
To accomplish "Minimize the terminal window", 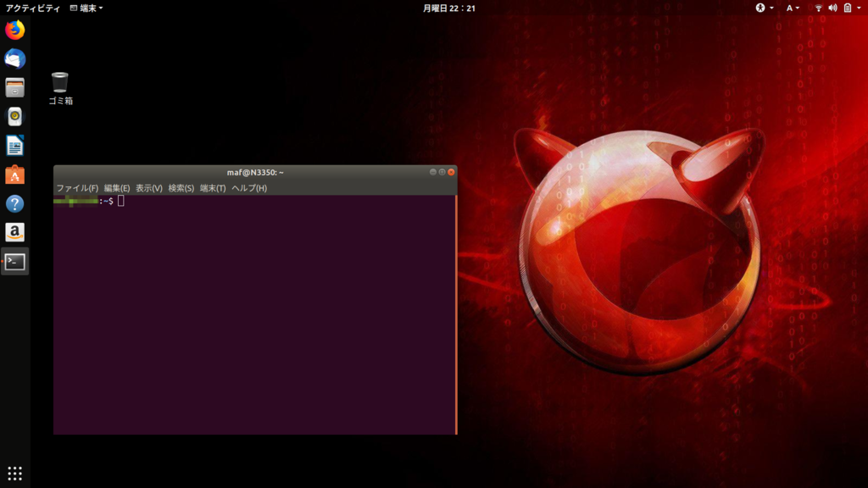I will 433,172.
